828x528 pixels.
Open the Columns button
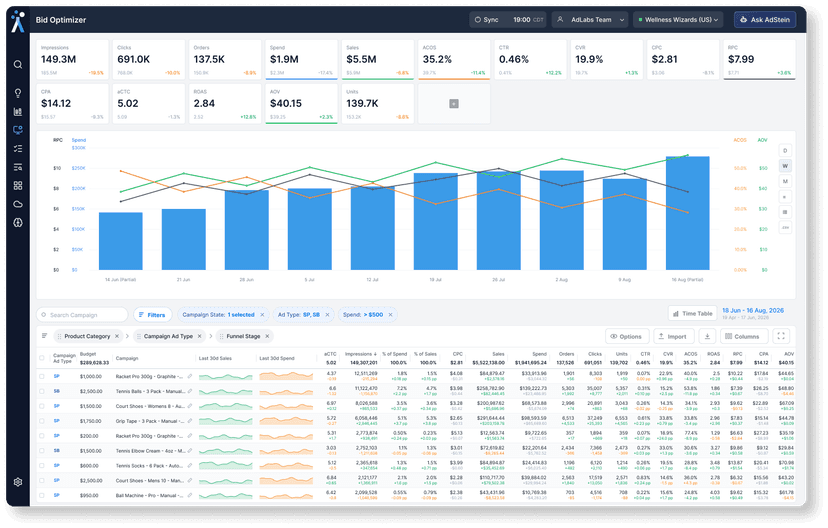[742, 336]
